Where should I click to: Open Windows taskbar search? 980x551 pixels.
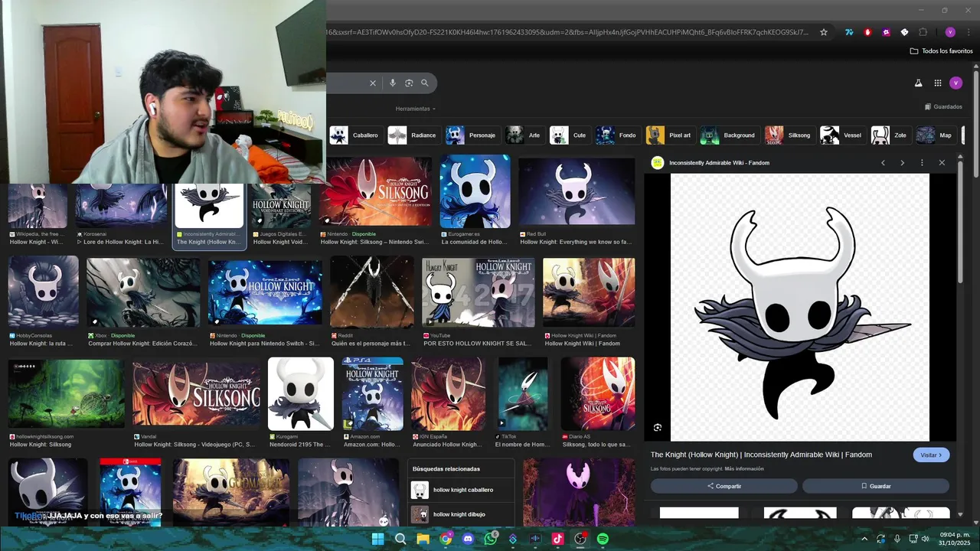pos(400,539)
